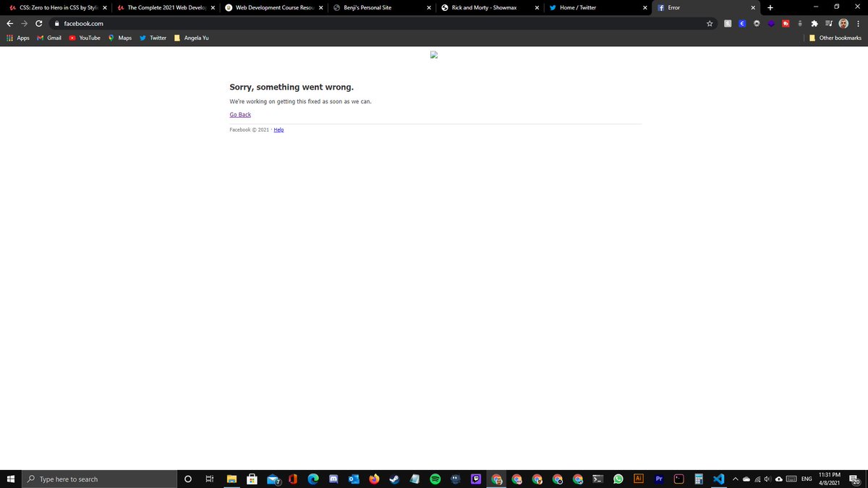Toggle the bookmark star for facebook.com
Image resolution: width=868 pixels, height=488 pixels.
[709, 23]
